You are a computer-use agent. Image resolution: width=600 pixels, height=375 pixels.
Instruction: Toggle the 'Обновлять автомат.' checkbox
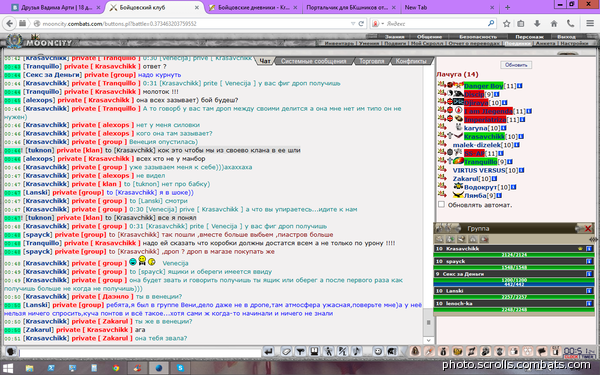(441, 205)
